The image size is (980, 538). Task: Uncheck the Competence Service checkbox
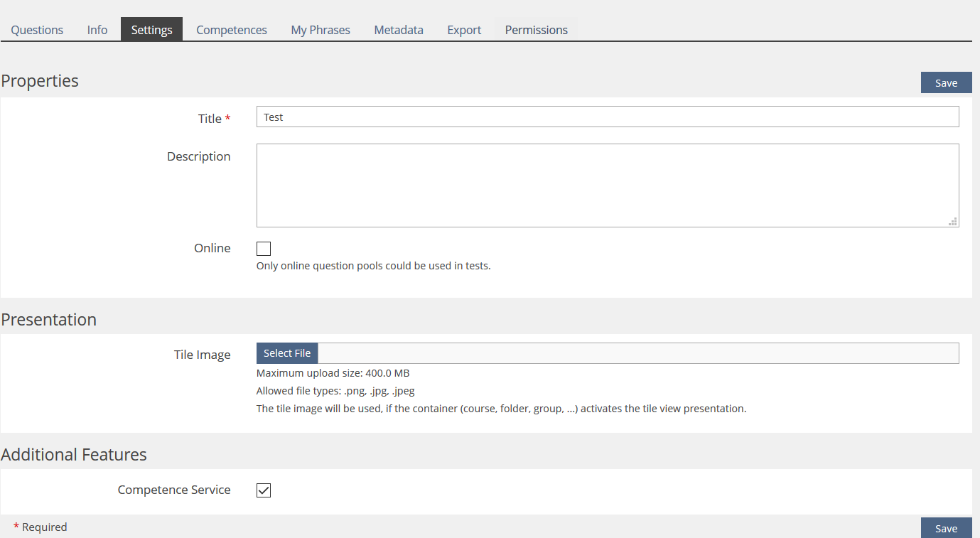point(264,490)
